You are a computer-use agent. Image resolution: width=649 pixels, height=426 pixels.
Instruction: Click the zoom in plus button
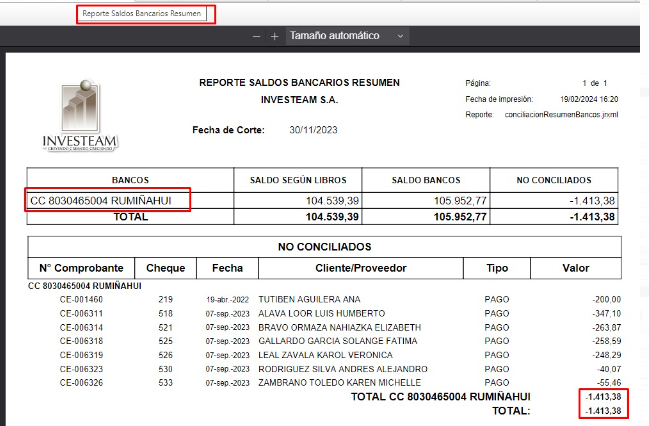[x=274, y=36]
